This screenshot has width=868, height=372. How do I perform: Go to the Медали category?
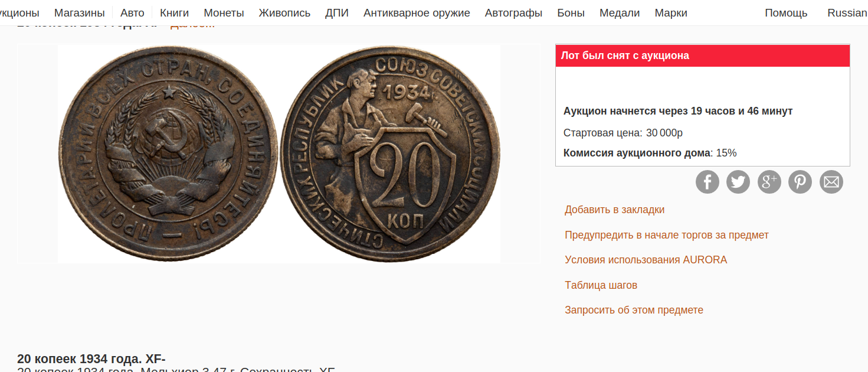coord(620,13)
